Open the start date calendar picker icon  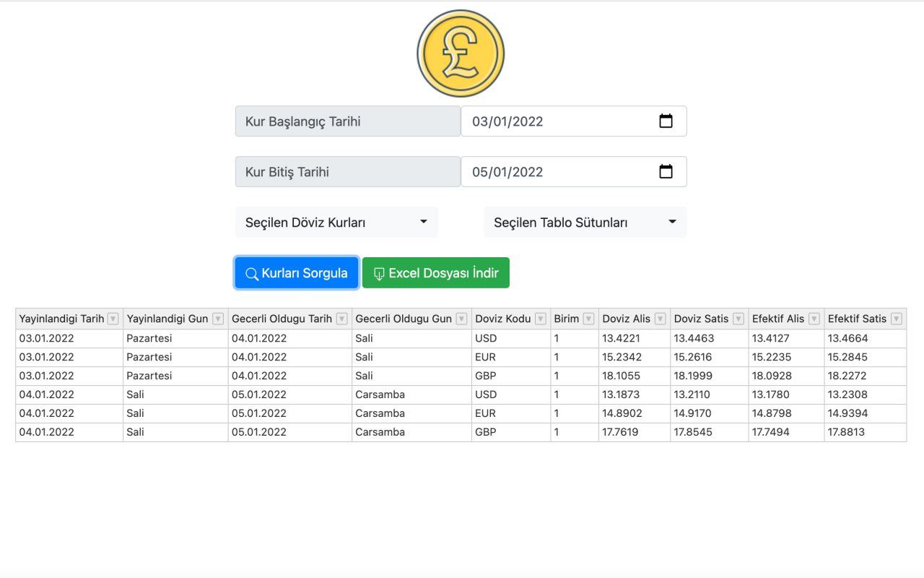[x=666, y=121]
